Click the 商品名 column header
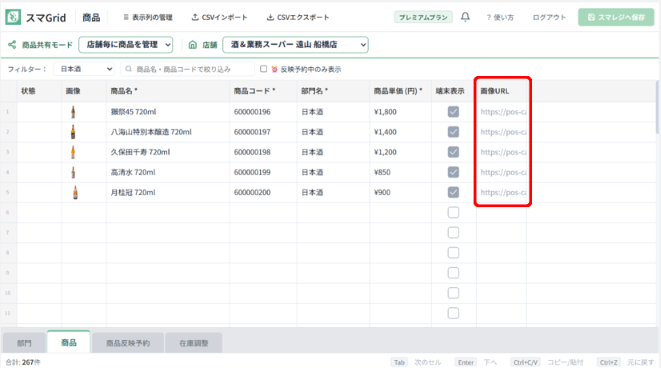This screenshot has width=661, height=368. click(x=168, y=91)
